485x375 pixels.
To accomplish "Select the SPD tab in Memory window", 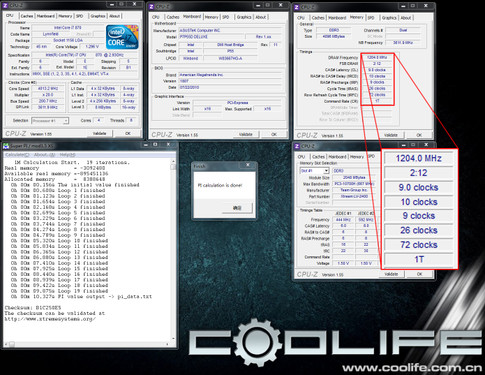I will coord(371,18).
